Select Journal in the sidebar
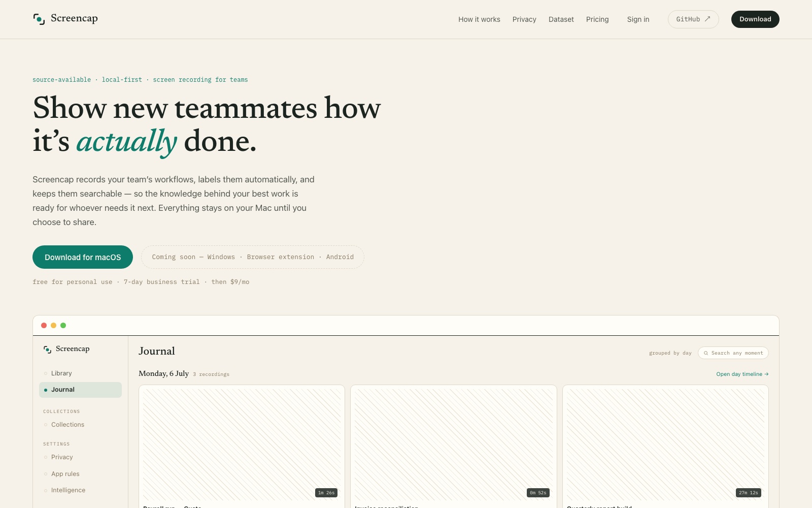The width and height of the screenshot is (812, 508). (x=80, y=390)
